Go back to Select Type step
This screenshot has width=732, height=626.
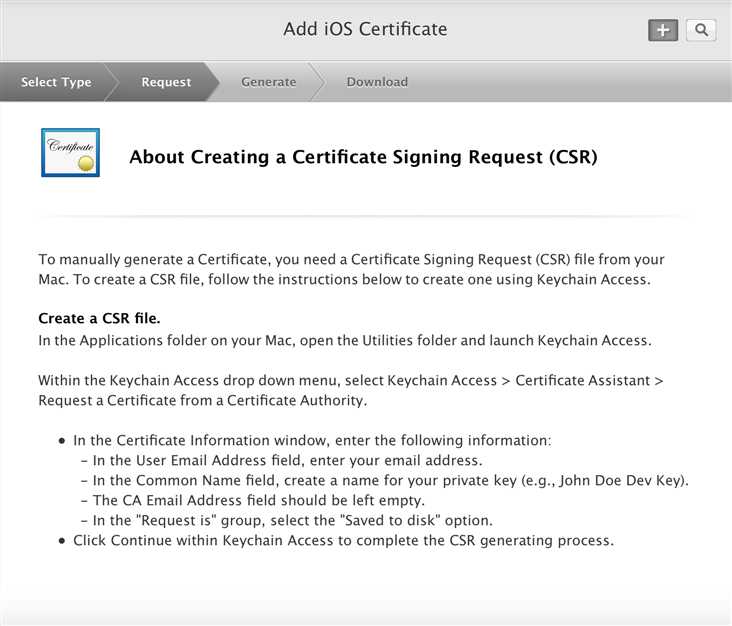click(56, 82)
